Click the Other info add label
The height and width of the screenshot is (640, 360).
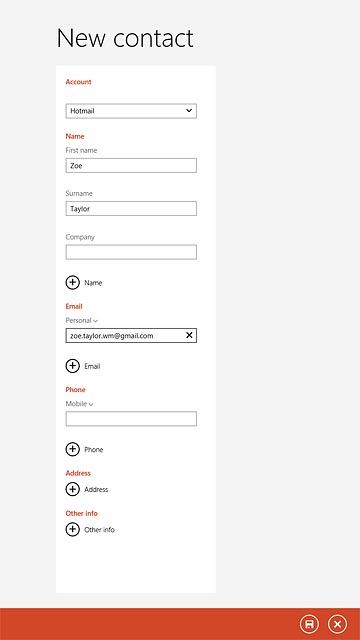pyautogui.click(x=99, y=529)
